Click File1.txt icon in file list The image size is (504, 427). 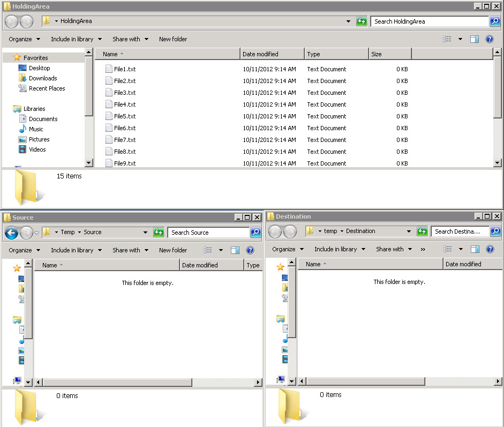(109, 69)
